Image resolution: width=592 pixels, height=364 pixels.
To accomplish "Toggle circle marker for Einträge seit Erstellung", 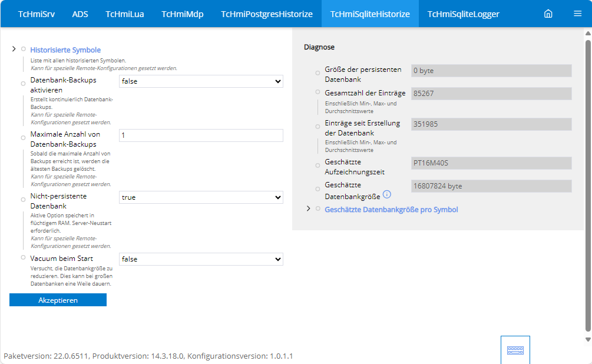I will coord(318,127).
